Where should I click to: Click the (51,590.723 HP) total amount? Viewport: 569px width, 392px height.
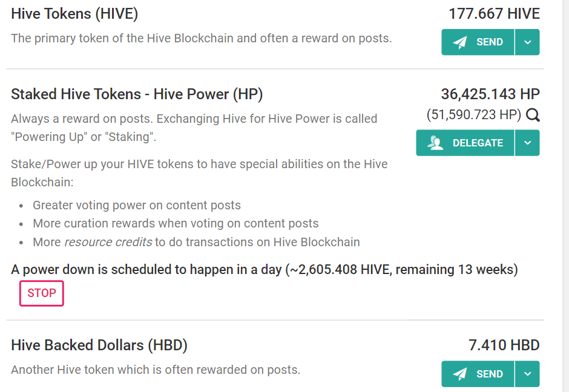click(474, 115)
